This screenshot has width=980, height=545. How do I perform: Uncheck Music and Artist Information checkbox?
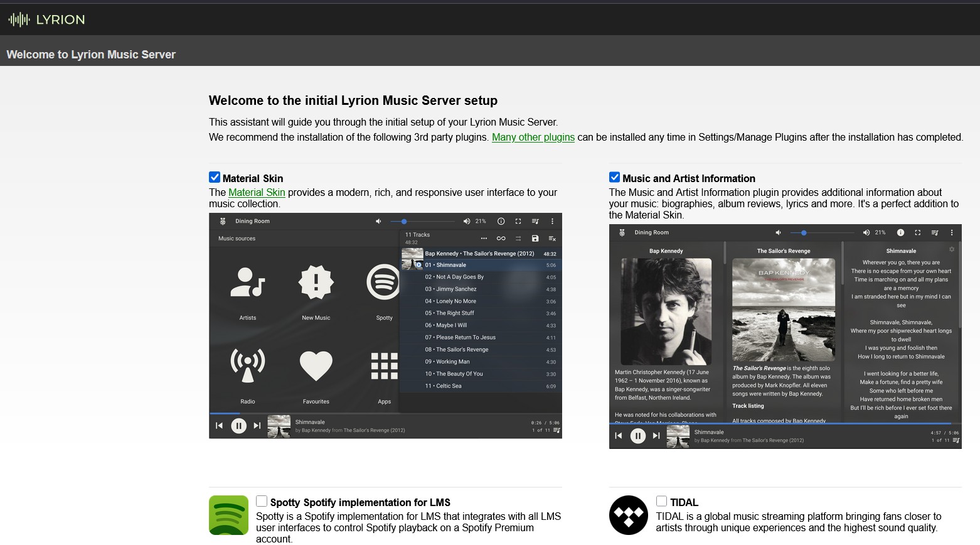615,177
